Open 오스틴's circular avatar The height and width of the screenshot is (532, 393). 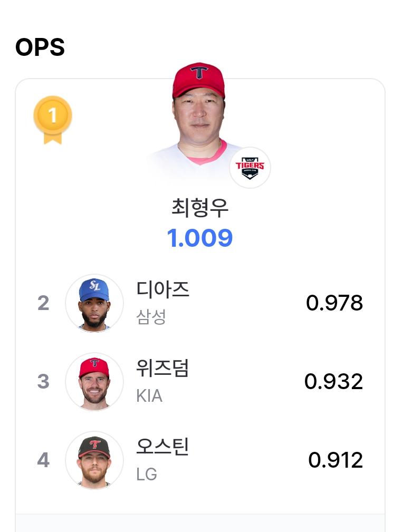click(94, 460)
